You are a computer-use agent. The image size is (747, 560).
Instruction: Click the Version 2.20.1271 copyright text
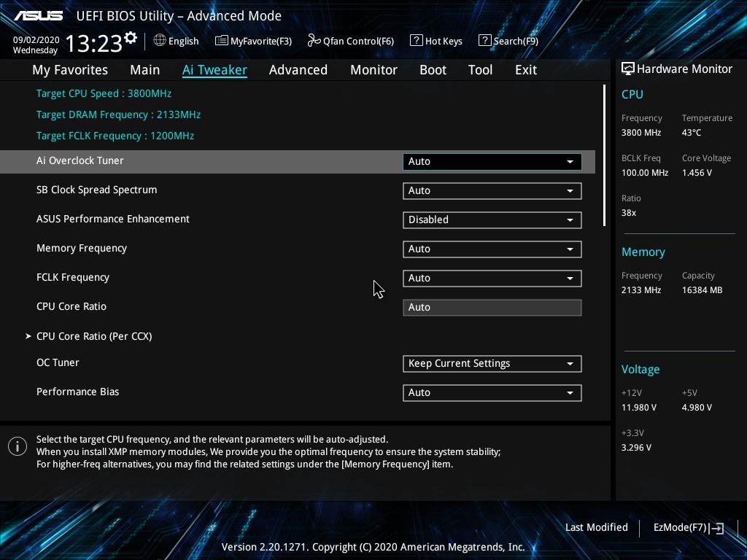click(x=373, y=547)
